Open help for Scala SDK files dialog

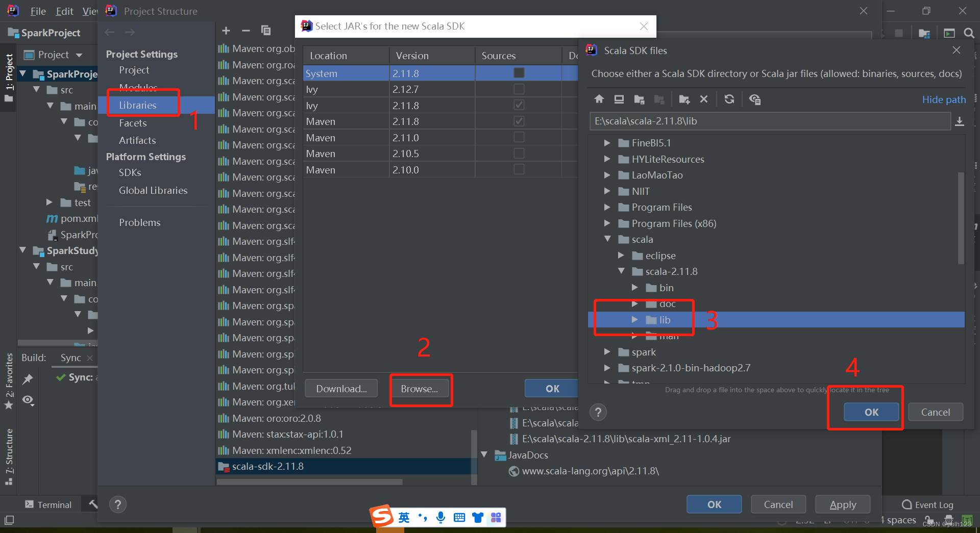[598, 412]
